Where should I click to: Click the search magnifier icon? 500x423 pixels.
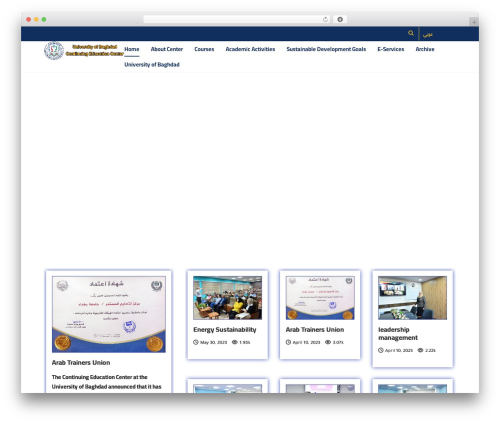point(411,33)
